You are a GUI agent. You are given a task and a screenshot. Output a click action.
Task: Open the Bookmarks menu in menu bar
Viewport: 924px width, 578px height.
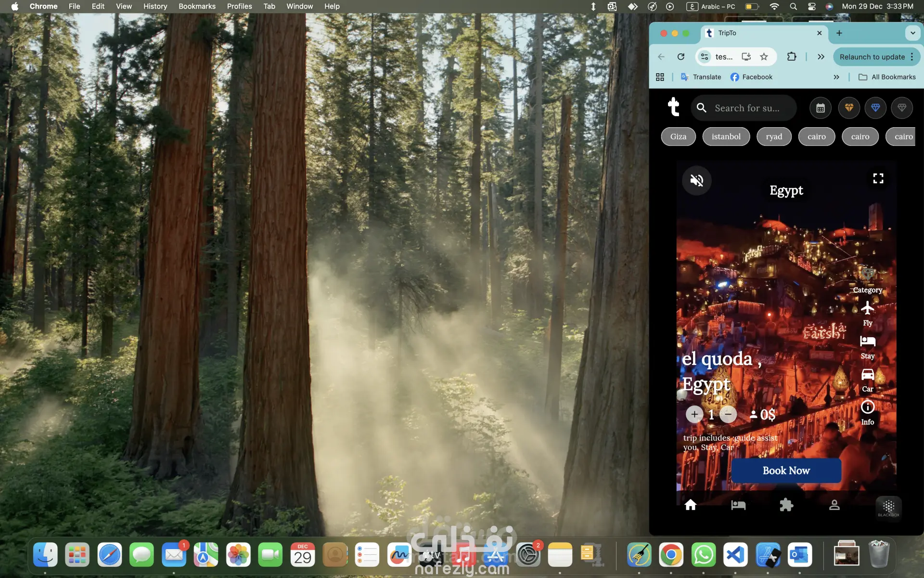click(197, 6)
